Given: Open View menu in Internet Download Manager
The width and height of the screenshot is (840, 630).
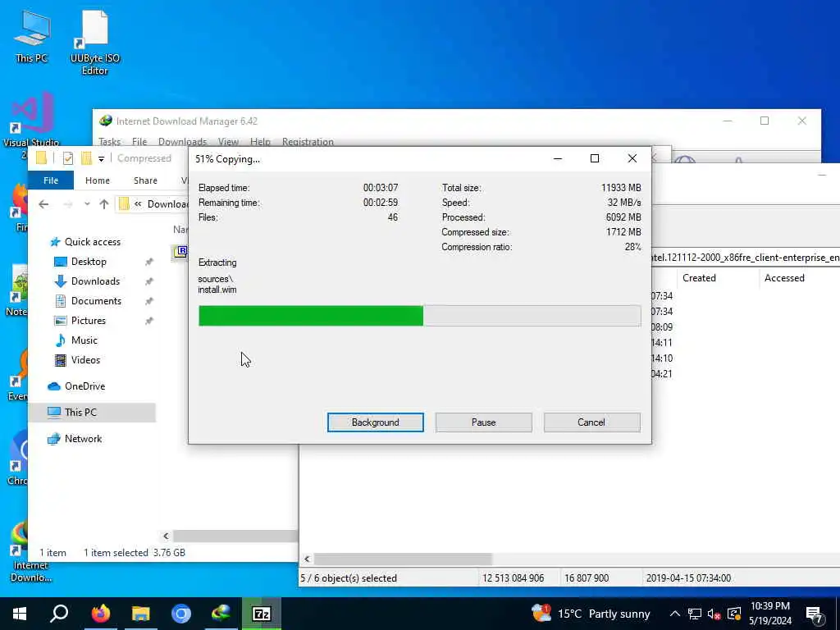Looking at the screenshot, I should tap(228, 142).
